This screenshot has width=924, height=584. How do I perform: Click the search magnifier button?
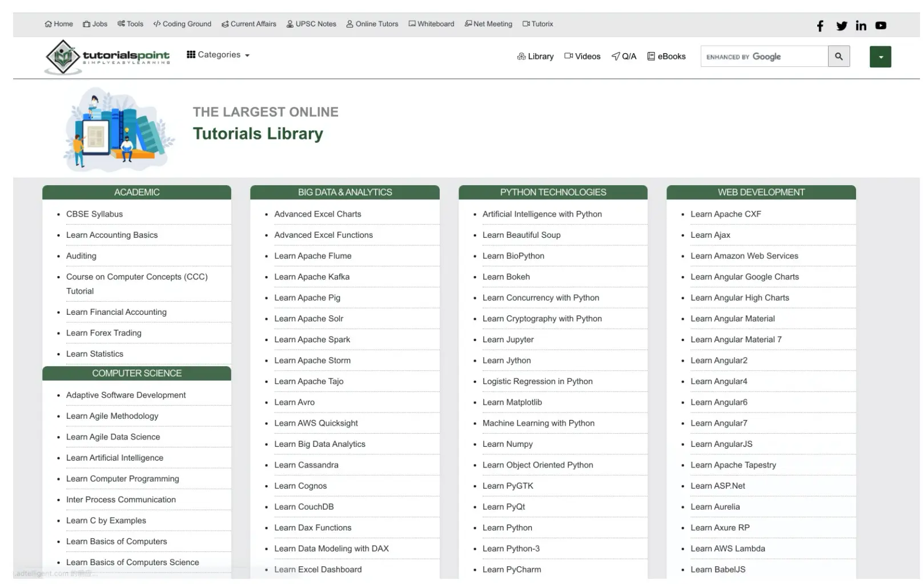838,57
